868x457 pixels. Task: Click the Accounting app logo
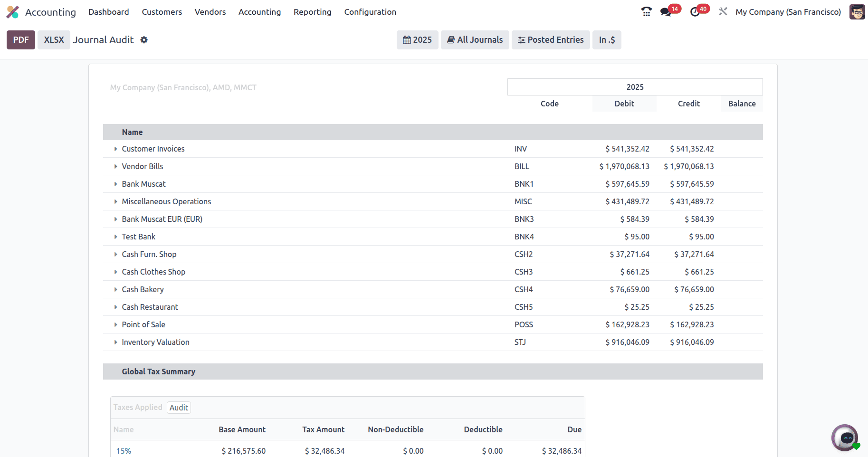click(x=12, y=11)
